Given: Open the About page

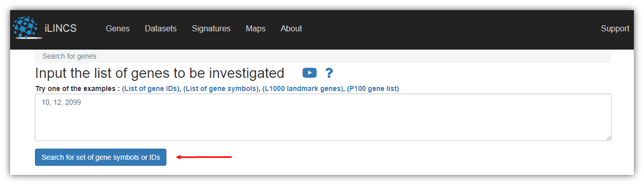Looking at the screenshot, I should (291, 28).
